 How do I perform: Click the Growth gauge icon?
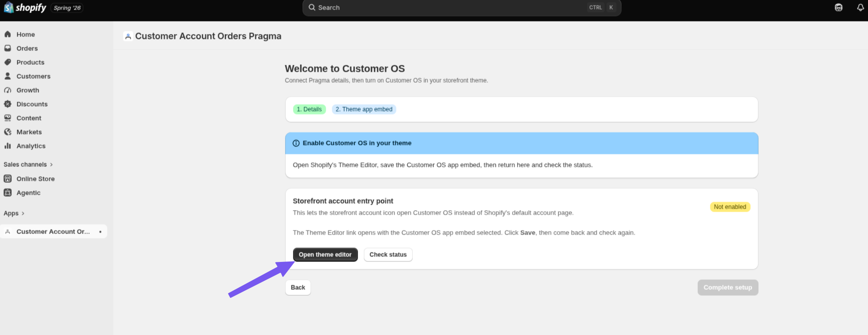[x=8, y=90]
